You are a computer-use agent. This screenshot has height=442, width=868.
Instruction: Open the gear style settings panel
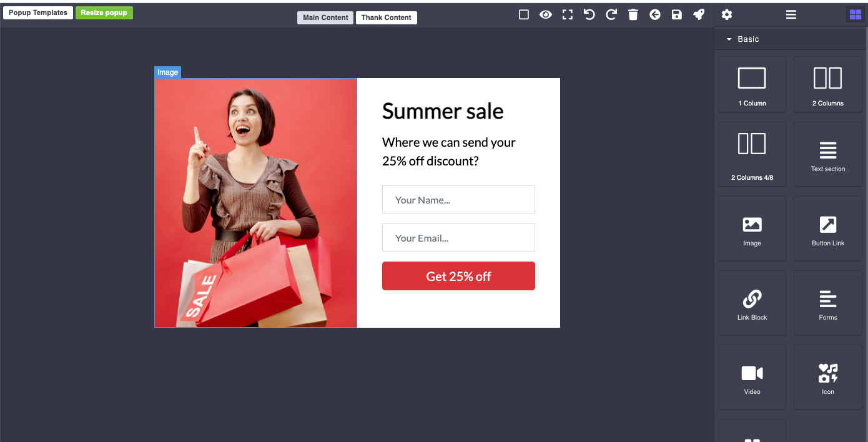[x=726, y=14]
